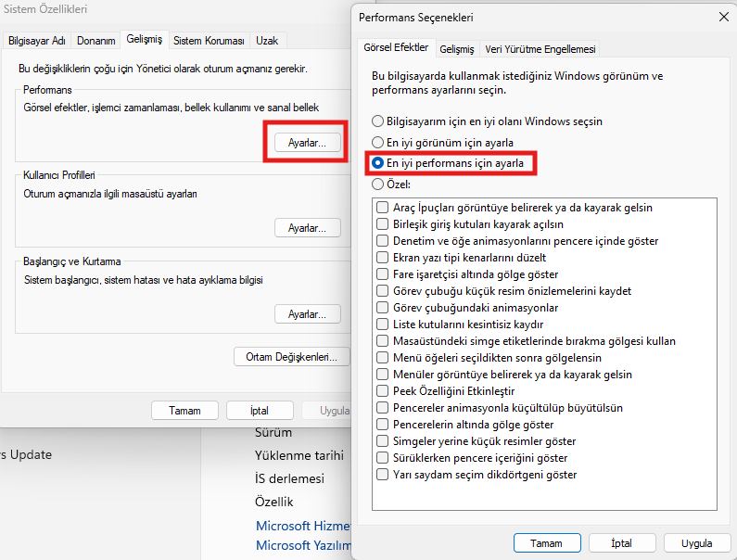The image size is (737, 560).
Task: Toggle 'Sürüklerken pencere içeriğini göster' checkbox
Action: tap(383, 458)
